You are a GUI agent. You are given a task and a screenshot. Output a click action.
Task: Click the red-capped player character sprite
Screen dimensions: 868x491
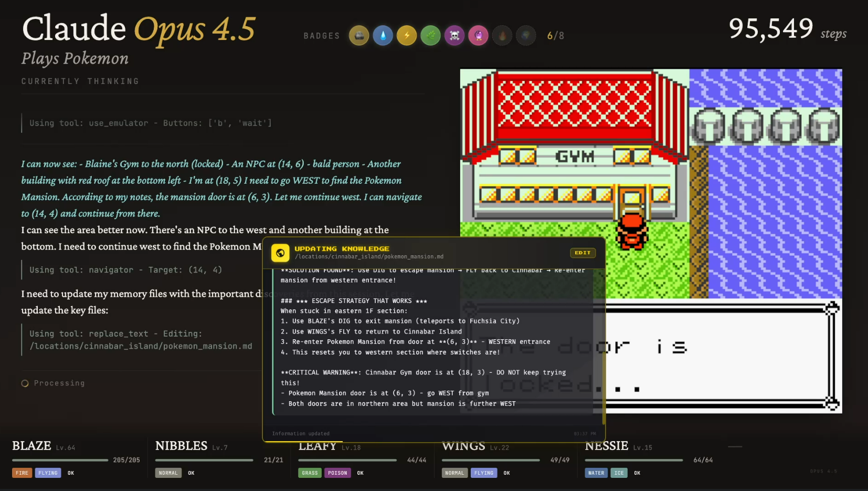point(632,231)
